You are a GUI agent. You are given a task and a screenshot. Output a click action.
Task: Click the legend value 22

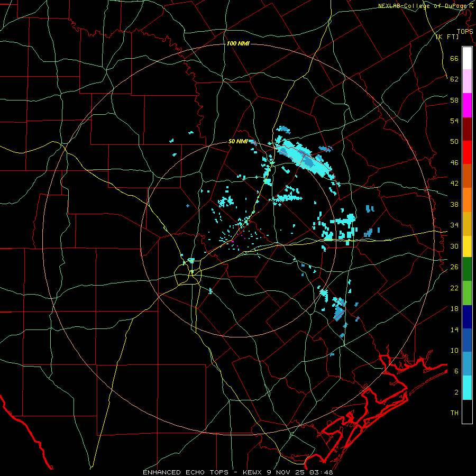pyautogui.click(x=454, y=288)
